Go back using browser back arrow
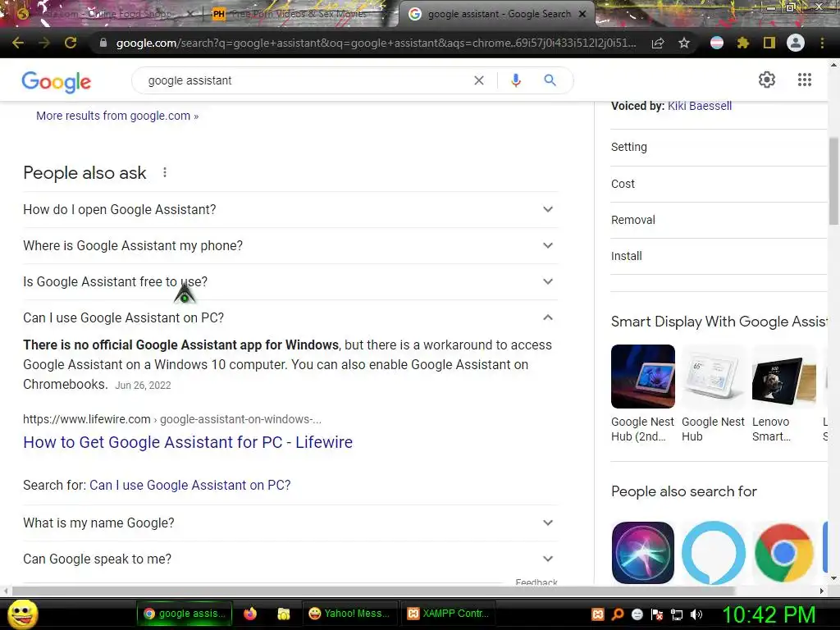 point(18,43)
